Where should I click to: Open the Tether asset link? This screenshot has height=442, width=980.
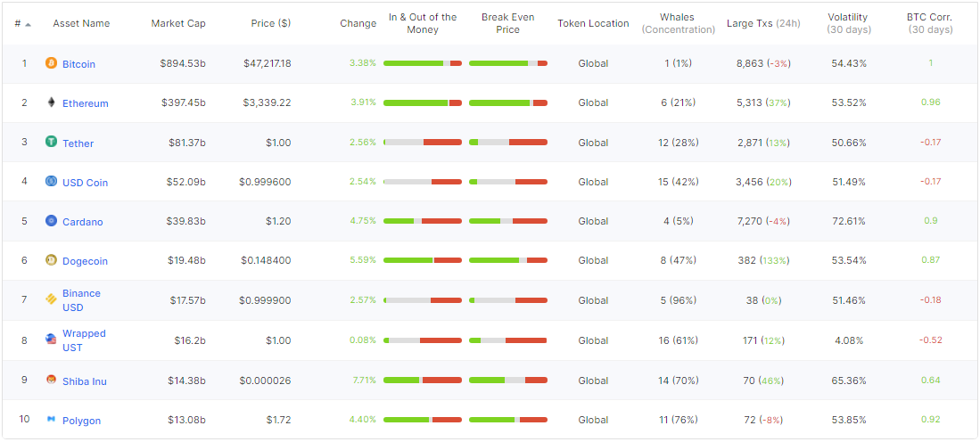pyautogui.click(x=78, y=143)
